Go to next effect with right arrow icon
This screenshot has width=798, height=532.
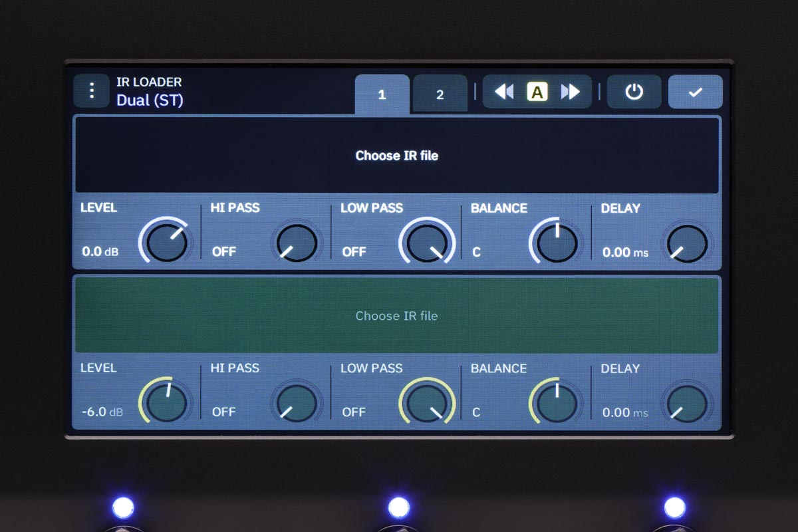tap(571, 92)
